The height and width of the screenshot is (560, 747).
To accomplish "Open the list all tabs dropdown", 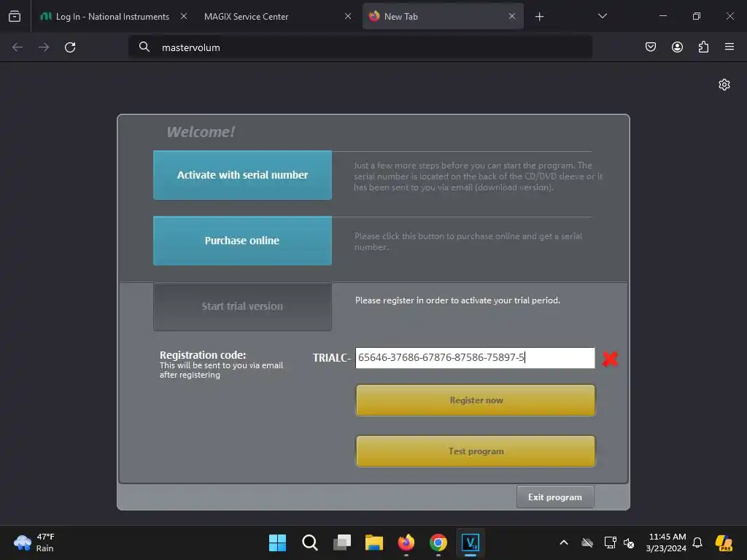I will (602, 16).
